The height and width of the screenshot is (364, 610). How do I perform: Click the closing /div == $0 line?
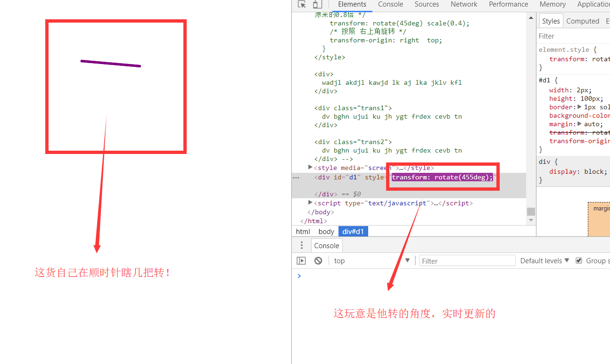point(338,194)
